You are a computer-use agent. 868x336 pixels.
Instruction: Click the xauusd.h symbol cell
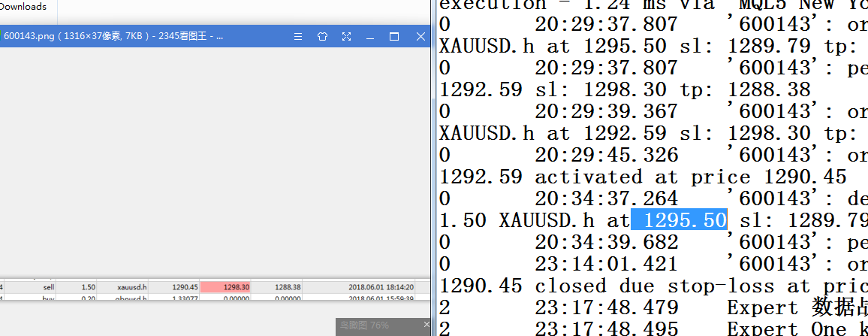coord(133,287)
